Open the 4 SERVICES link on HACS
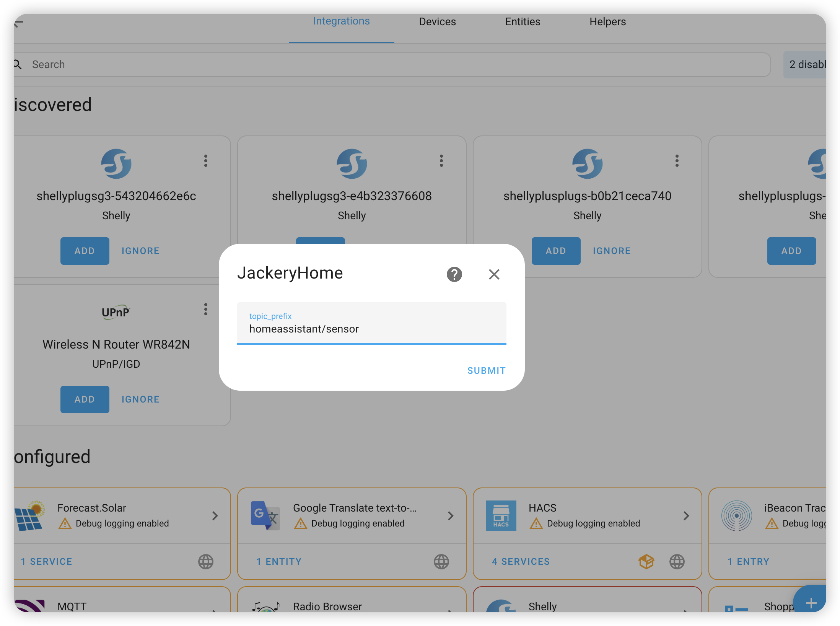Viewport: 840px width, 626px height. [x=521, y=561]
